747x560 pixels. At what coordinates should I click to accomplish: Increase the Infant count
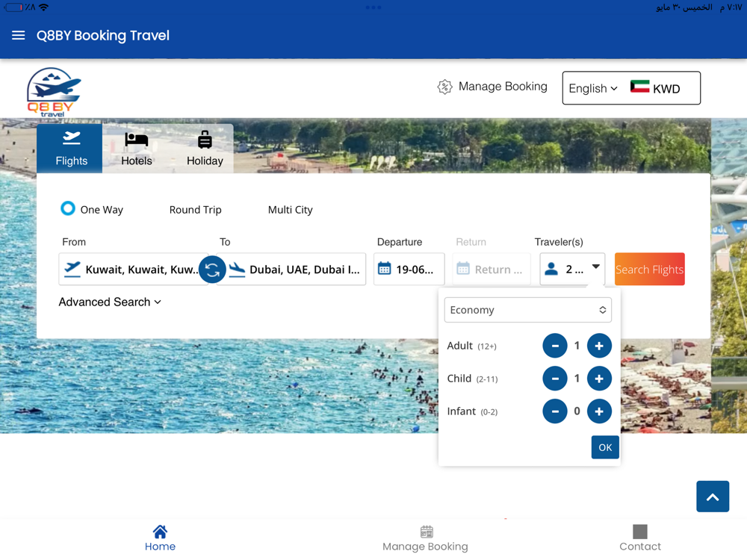point(599,411)
